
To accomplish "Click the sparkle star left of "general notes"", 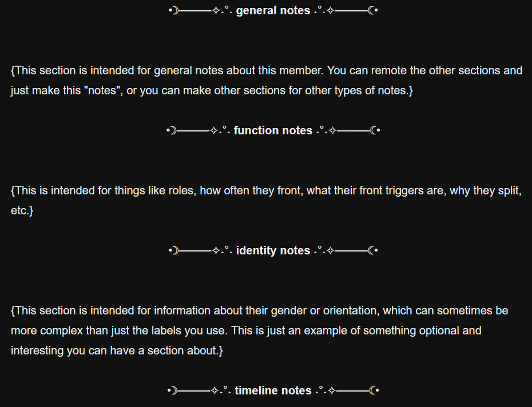I will (215, 10).
